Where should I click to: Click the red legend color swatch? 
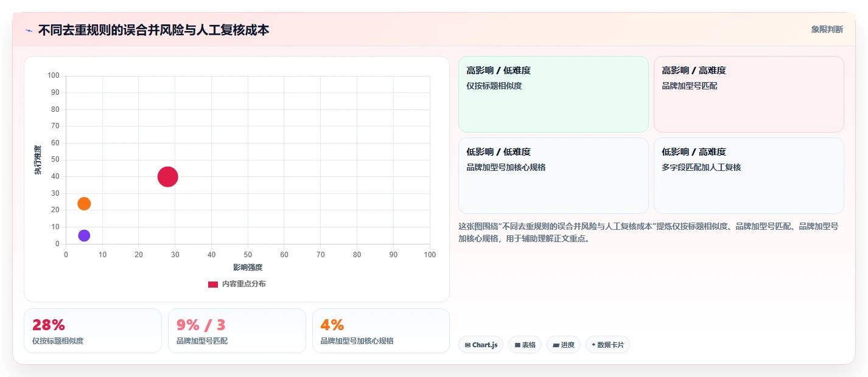coord(213,285)
